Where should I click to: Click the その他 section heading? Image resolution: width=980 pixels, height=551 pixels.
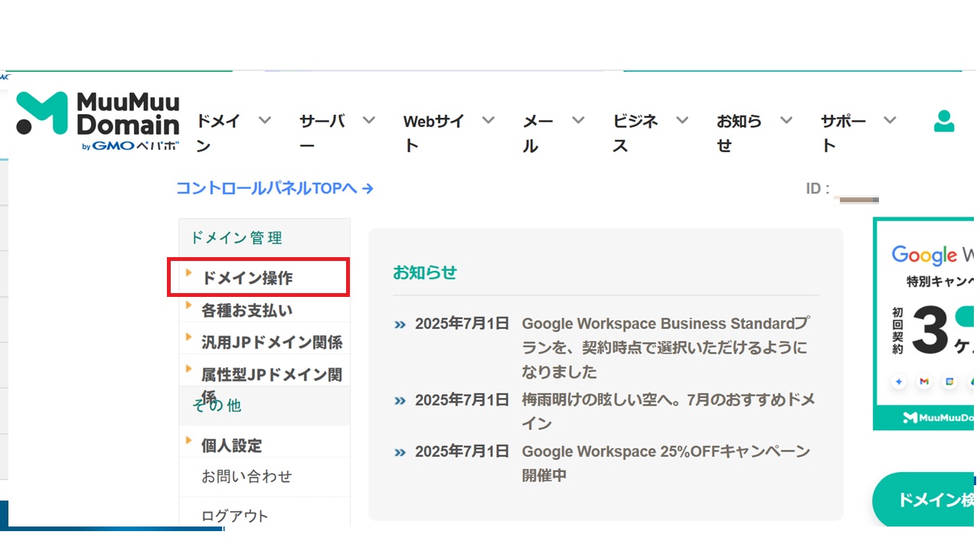pos(217,406)
